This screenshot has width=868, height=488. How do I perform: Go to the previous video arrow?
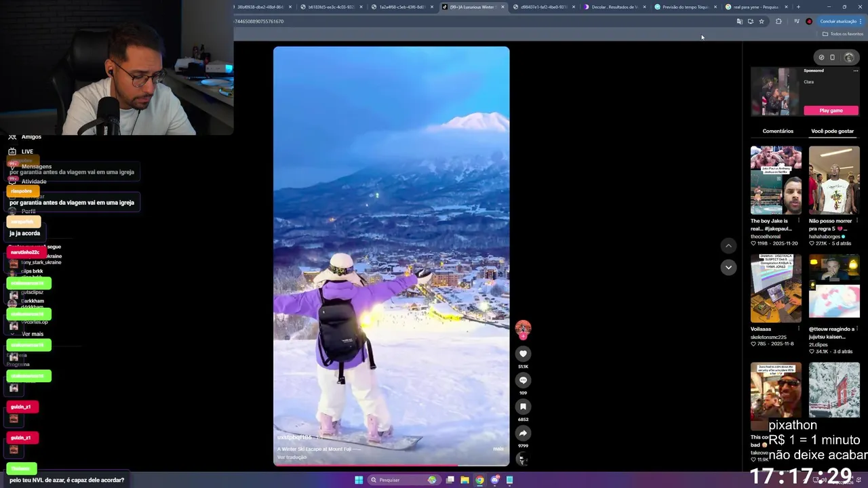click(728, 246)
